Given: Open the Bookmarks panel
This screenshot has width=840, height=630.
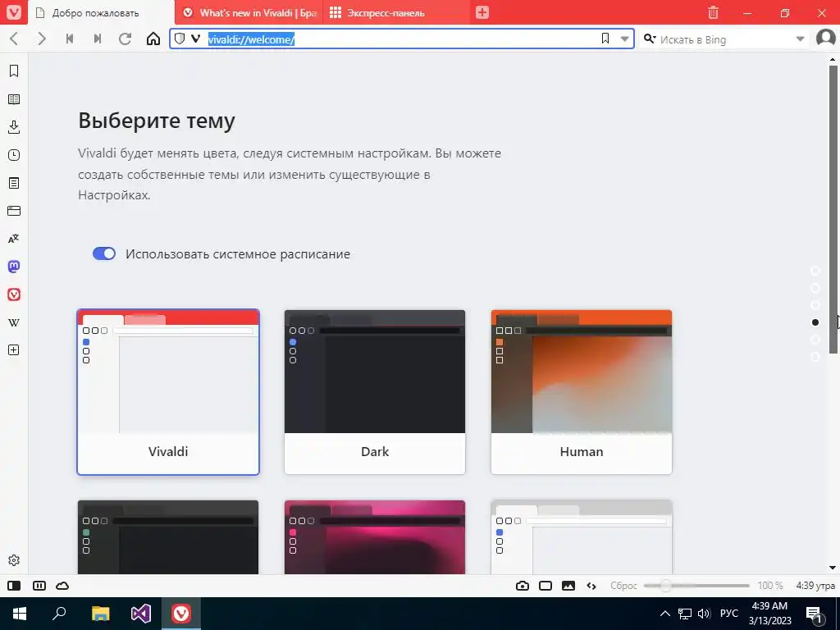Looking at the screenshot, I should (x=14, y=71).
